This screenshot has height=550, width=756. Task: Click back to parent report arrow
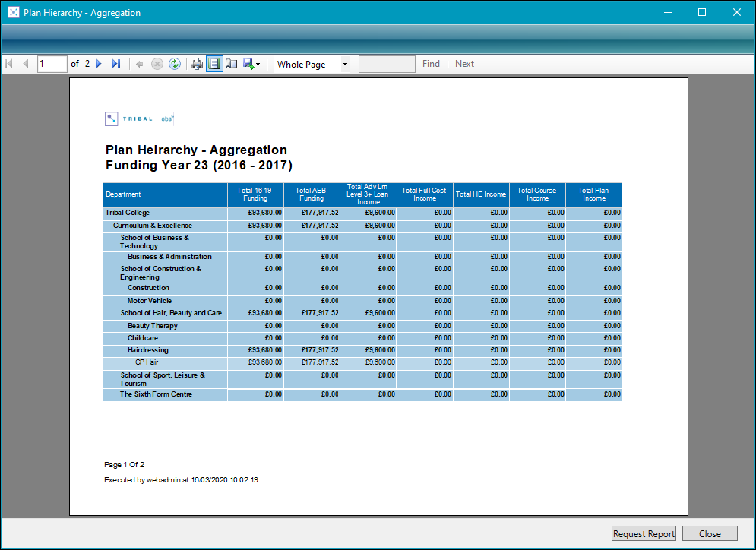(x=139, y=64)
